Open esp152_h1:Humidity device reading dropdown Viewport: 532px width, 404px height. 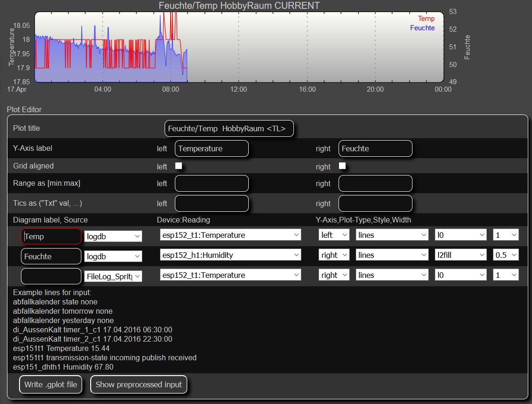coord(230,255)
